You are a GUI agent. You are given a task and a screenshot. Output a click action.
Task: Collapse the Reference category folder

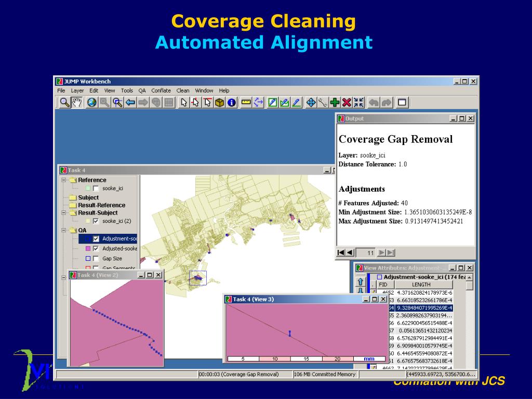[x=64, y=180]
